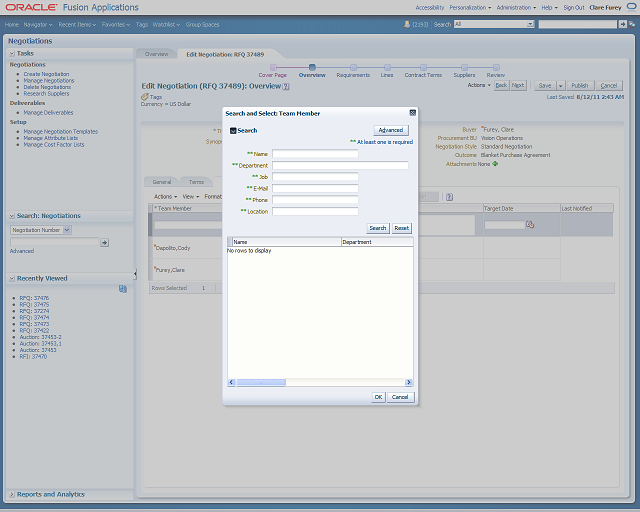Collapse the Recently Viewed panel
Viewport: 640px width, 512px height.
12,278
